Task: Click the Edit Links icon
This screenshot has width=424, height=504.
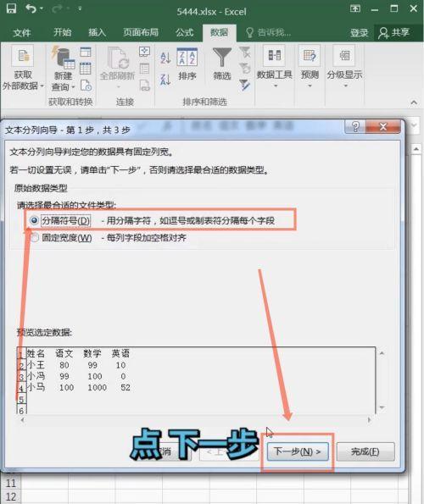Action: [144, 86]
